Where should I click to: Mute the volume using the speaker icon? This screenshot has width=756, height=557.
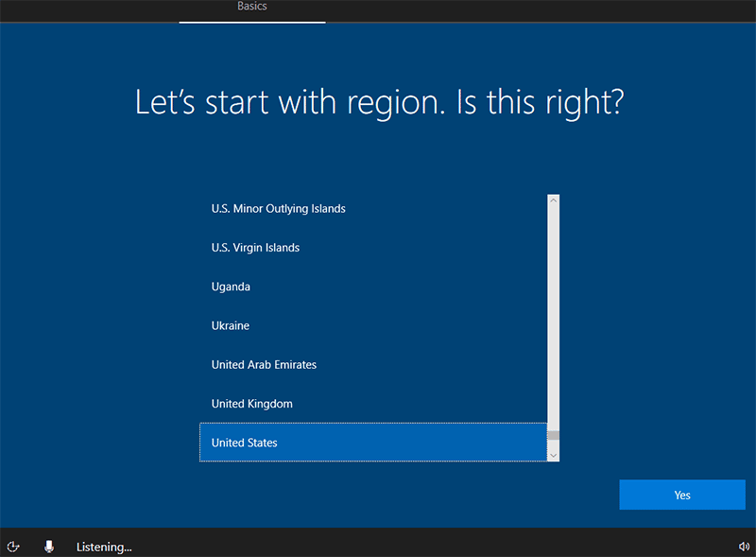click(744, 547)
